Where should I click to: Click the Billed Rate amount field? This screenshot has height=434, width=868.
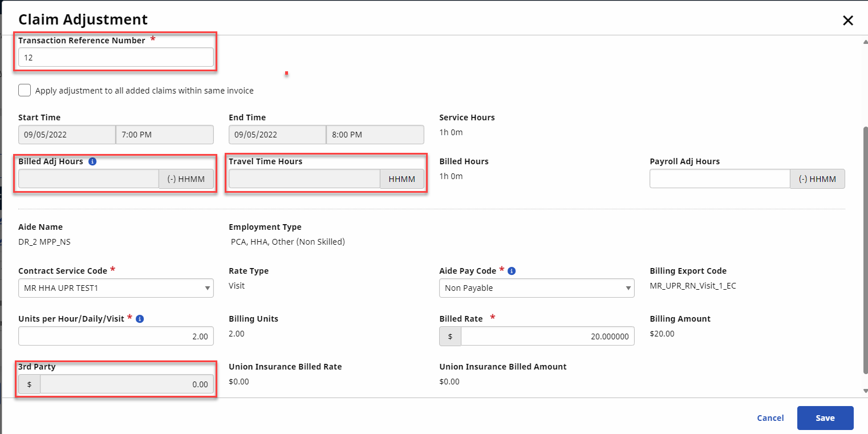tap(547, 336)
